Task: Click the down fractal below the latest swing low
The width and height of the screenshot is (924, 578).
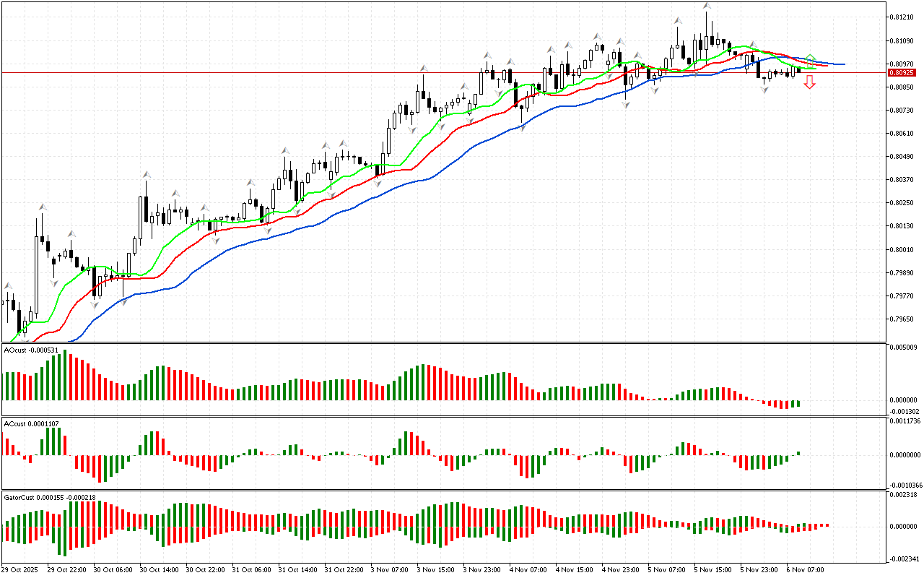Action: 764,90
